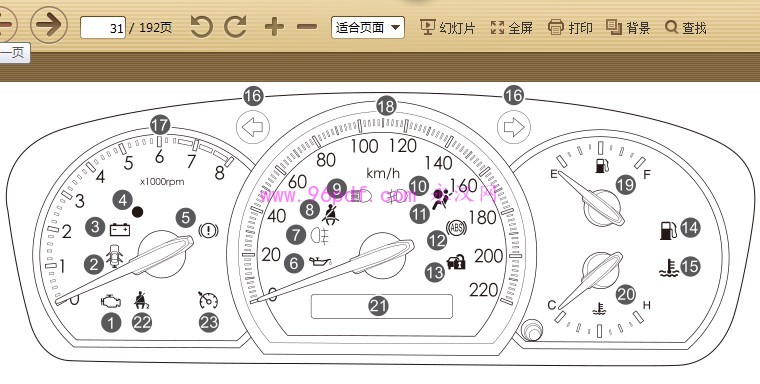Screen dimensions: 760x384
Task: Click the check engine light symbol
Action: (110, 302)
